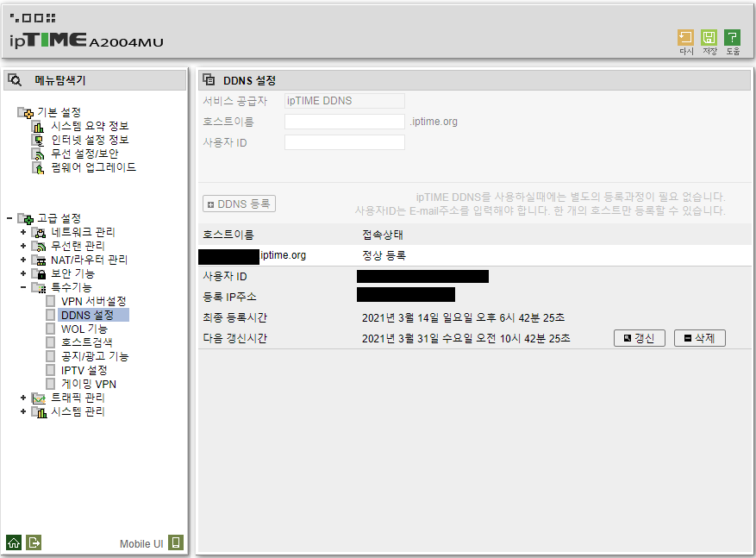Screen dimensions: 756x558
Task: Open 무선 설정/보안 menu item
Action: pyautogui.click(x=84, y=154)
